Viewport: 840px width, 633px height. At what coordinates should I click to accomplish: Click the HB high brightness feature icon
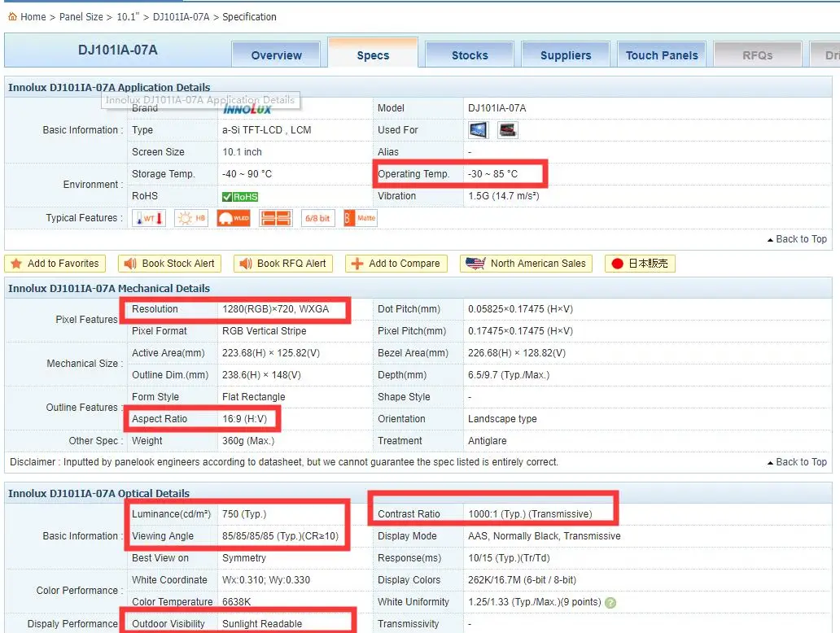[191, 218]
